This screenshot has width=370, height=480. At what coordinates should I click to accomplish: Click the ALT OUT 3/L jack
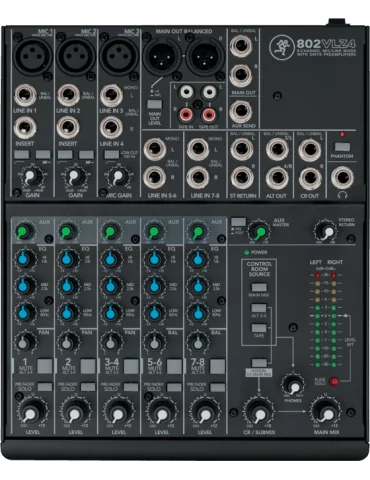[x=277, y=149]
